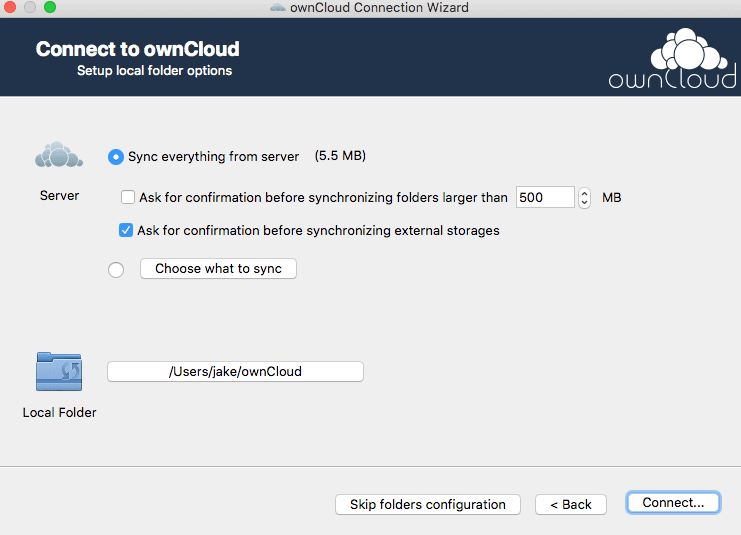Screen dimensions: 741x535
Task: Click the Connect to ownCloud heading
Action: point(138,49)
